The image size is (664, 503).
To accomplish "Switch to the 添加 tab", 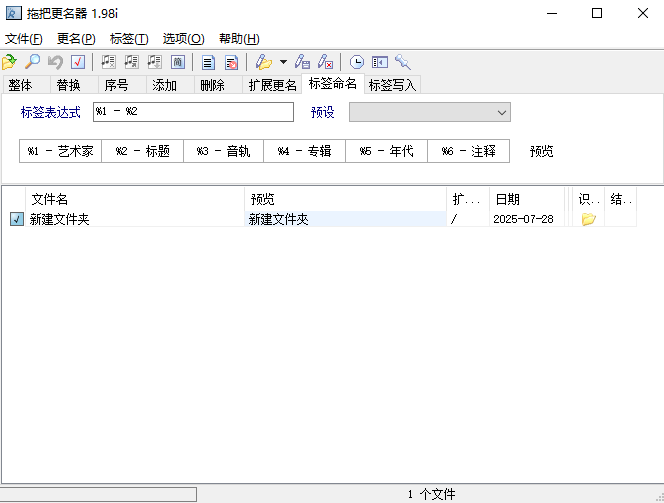I will [x=170, y=85].
